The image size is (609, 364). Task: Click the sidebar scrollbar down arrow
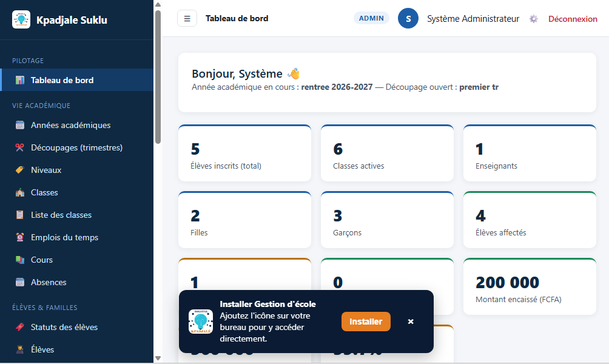point(158,358)
